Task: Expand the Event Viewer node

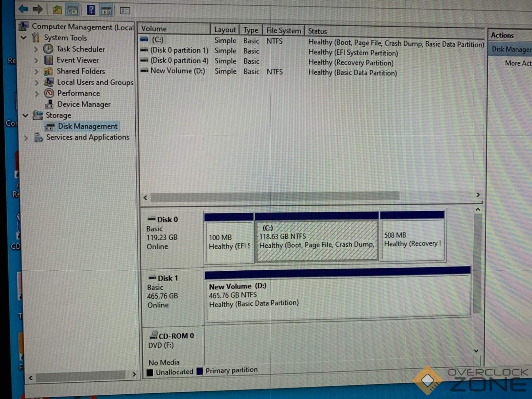Action: [36, 60]
